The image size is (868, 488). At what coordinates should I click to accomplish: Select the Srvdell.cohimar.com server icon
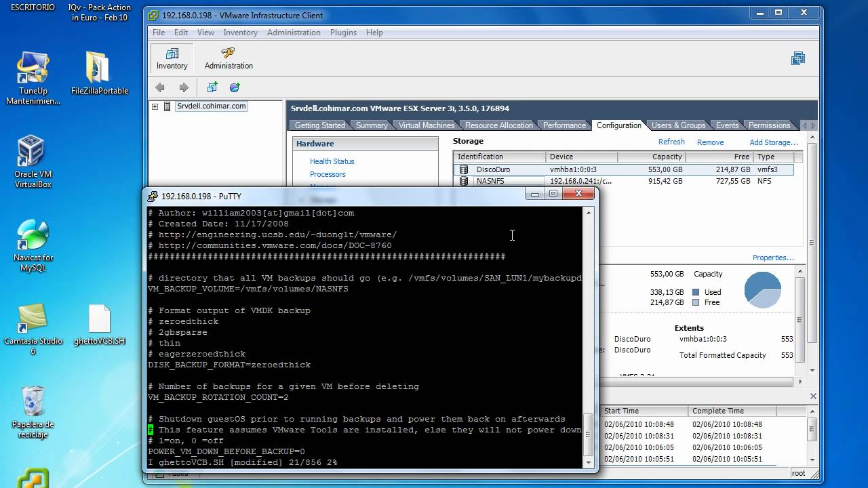[167, 106]
